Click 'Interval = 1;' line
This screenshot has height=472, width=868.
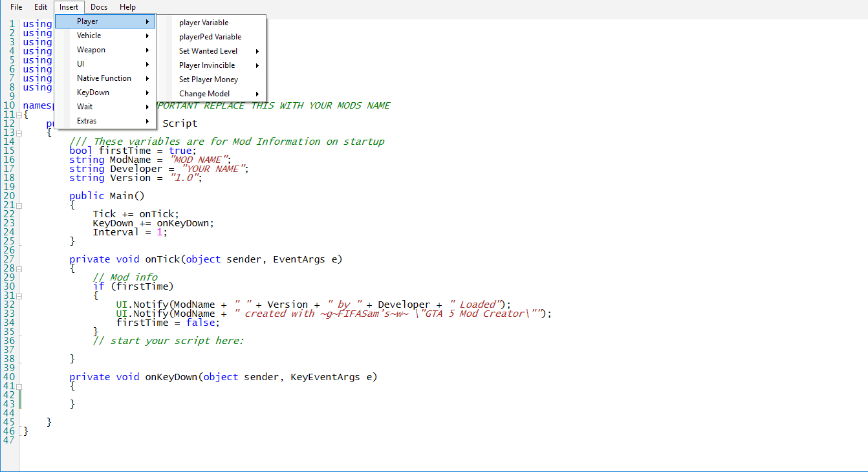(x=130, y=232)
